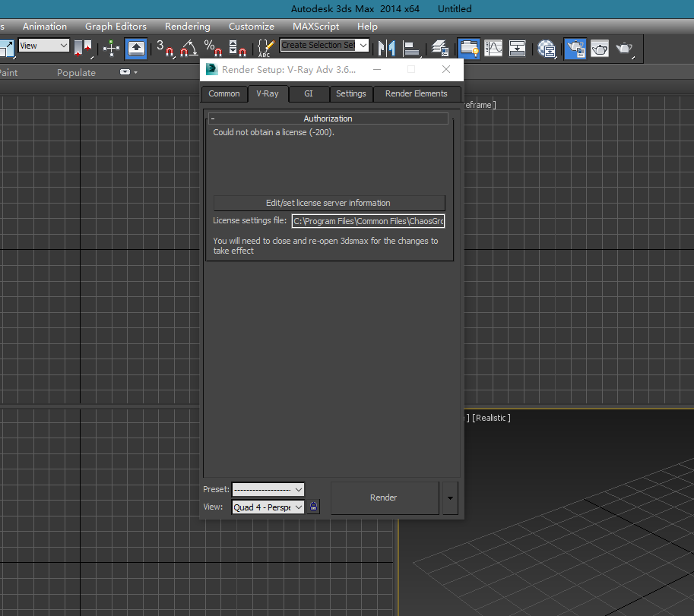The width and height of the screenshot is (694, 616).
Task: Toggle Keyboard Shortcut Override
Action: pyautogui.click(x=136, y=48)
